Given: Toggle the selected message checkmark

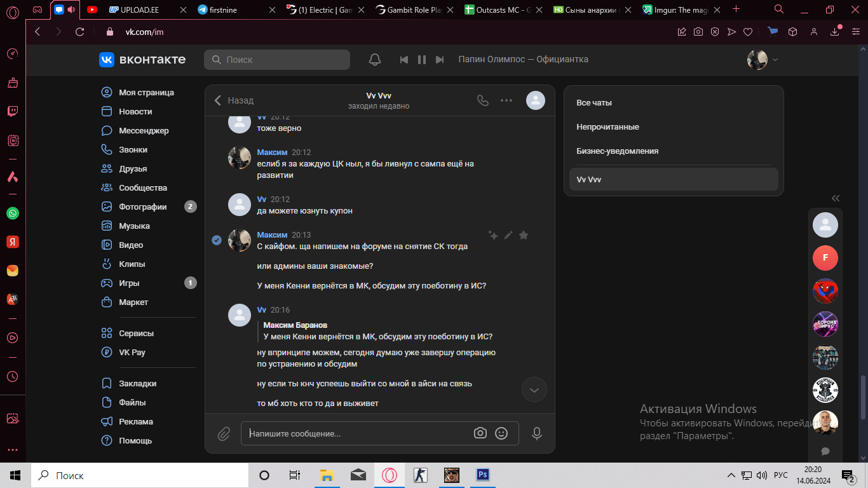Looking at the screenshot, I should (x=217, y=240).
